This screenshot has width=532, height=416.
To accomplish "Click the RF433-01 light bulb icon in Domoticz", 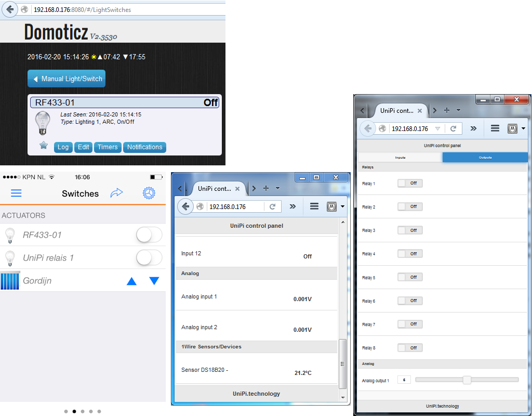I will (43, 123).
